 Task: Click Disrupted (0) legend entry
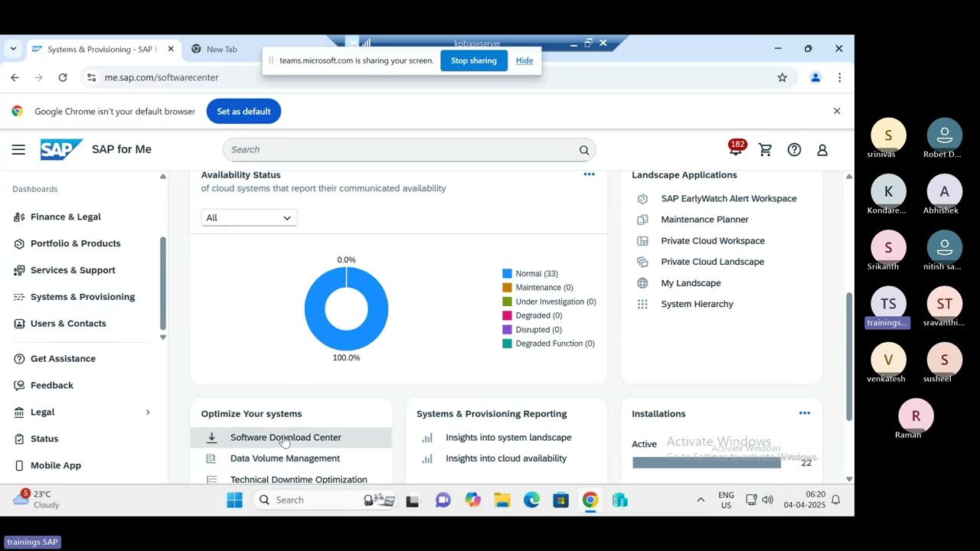pyautogui.click(x=532, y=330)
